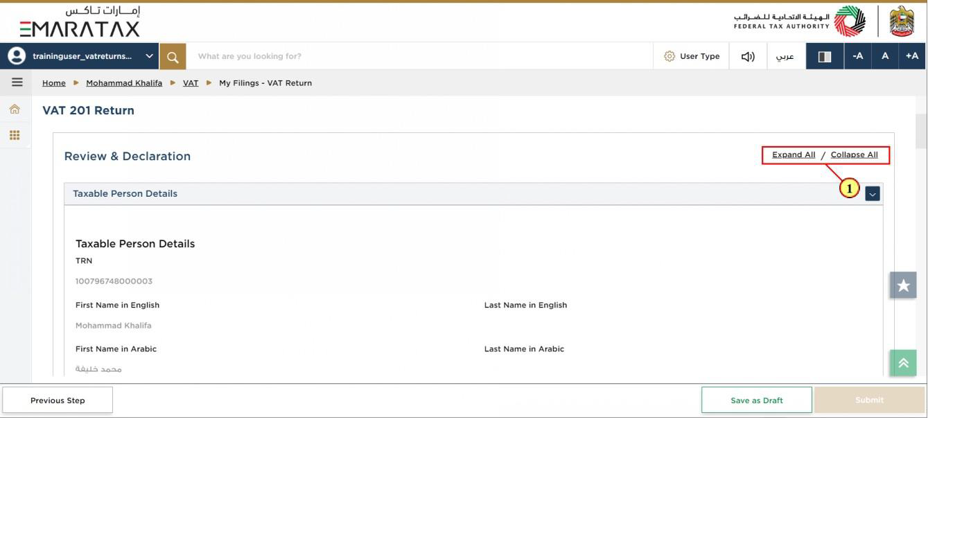
Task: Open the apps grid icon in sidebar
Action: (x=15, y=135)
